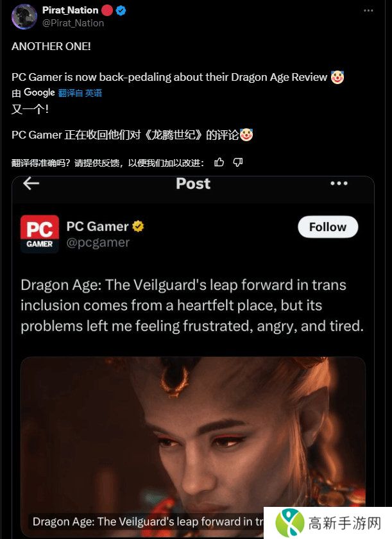
Task: Go back using the Post arrow
Action: 31,184
